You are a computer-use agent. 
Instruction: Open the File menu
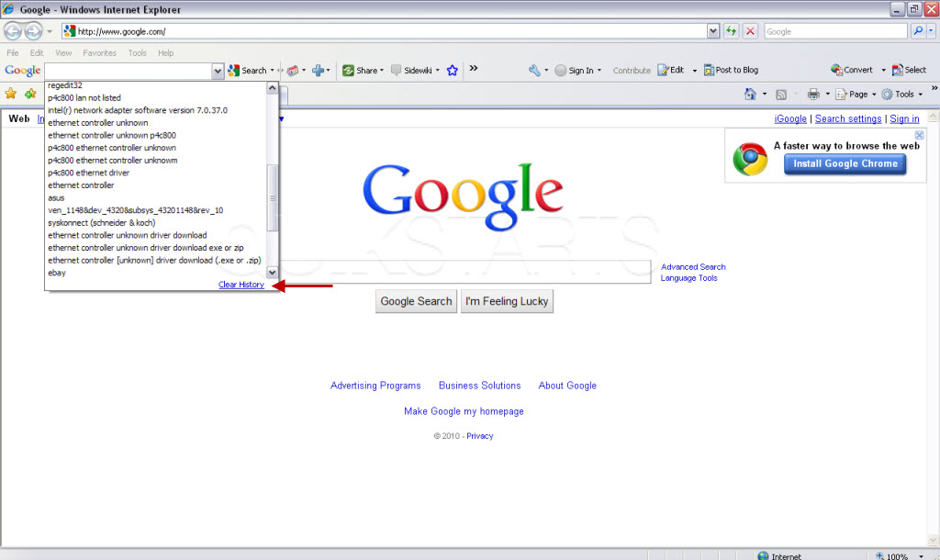[13, 52]
